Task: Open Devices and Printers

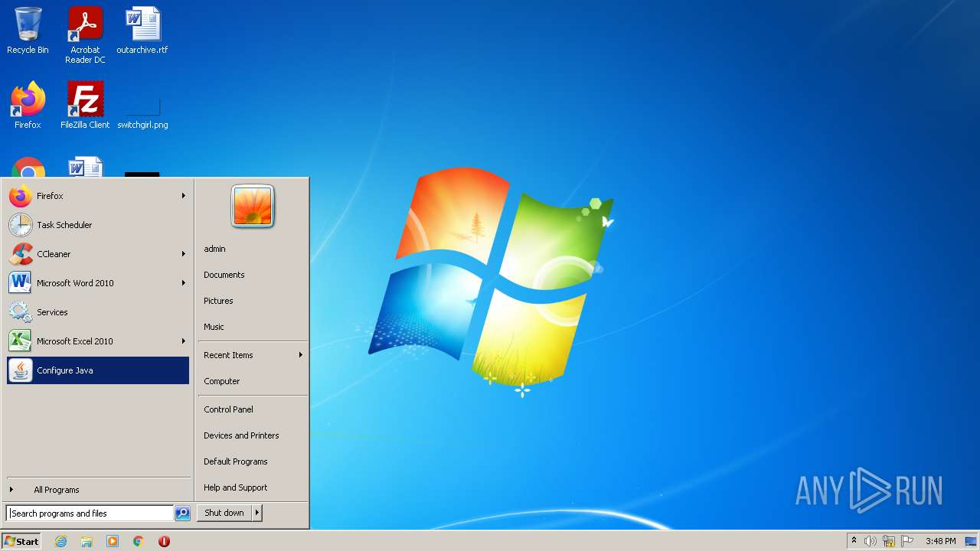Action: click(253, 435)
